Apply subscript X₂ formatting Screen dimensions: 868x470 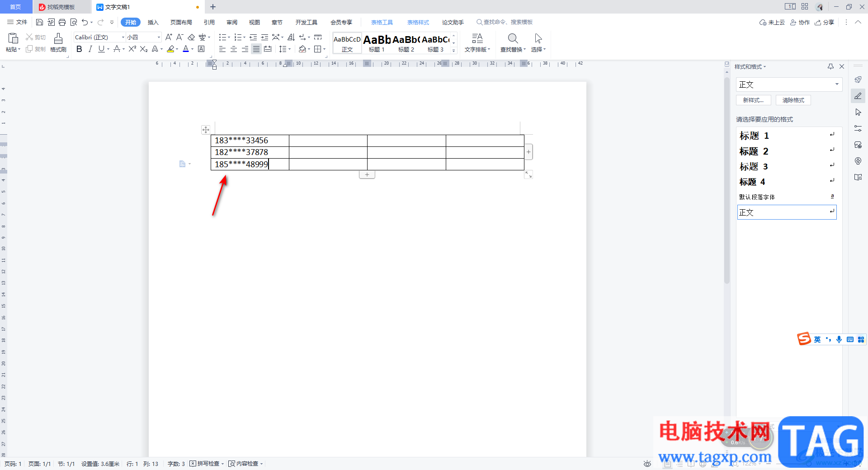144,49
